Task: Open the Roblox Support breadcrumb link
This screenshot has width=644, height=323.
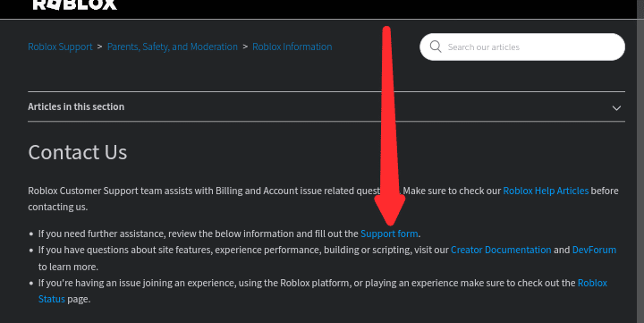Action: (60, 47)
